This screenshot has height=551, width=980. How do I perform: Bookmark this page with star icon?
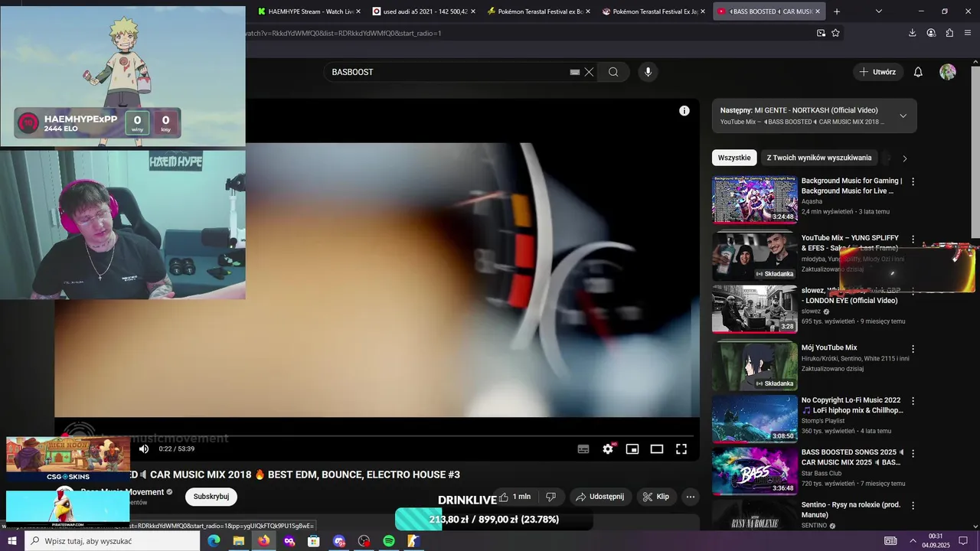point(835,33)
